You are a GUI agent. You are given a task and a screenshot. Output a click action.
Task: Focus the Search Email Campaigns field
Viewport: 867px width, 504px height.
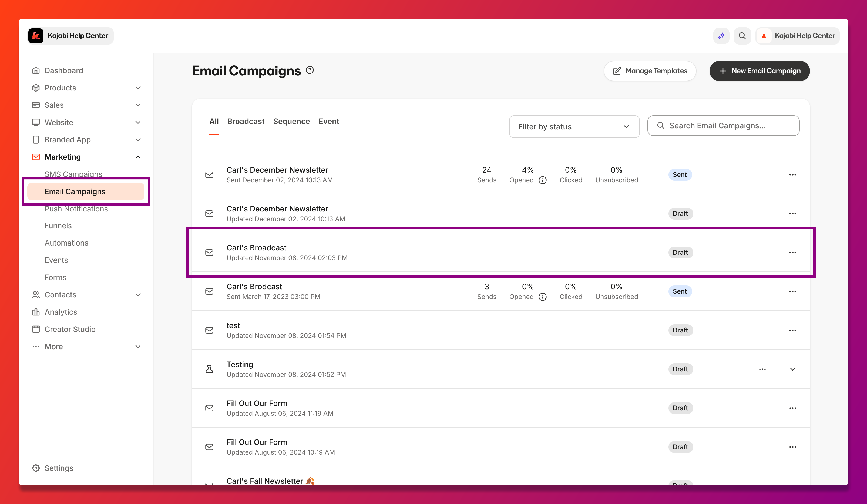click(723, 126)
